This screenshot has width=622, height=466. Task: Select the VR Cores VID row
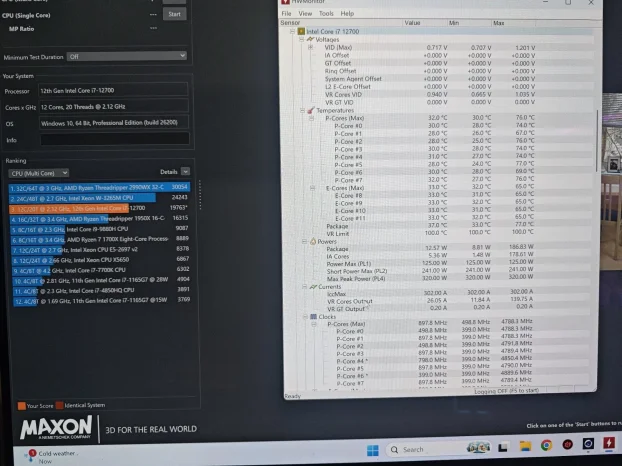click(x=430, y=94)
